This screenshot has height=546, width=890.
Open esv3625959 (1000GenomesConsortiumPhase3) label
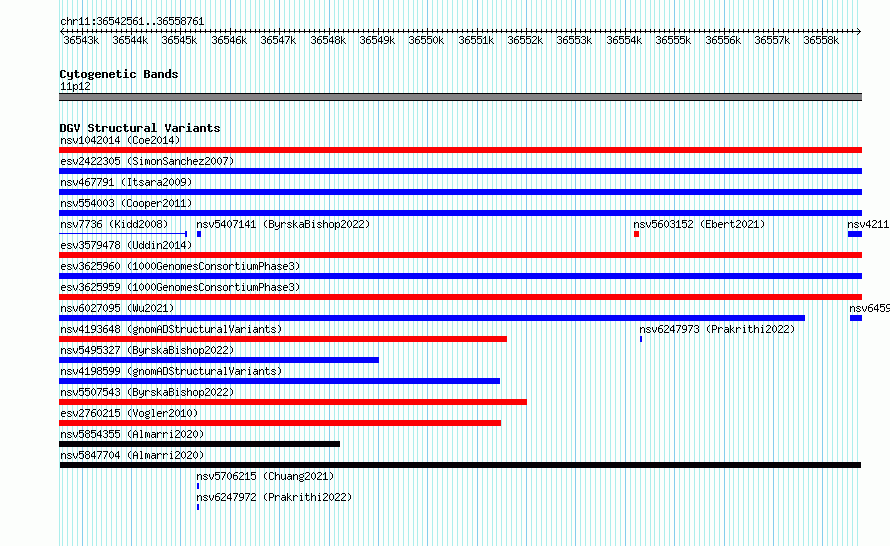pyautogui.click(x=180, y=287)
